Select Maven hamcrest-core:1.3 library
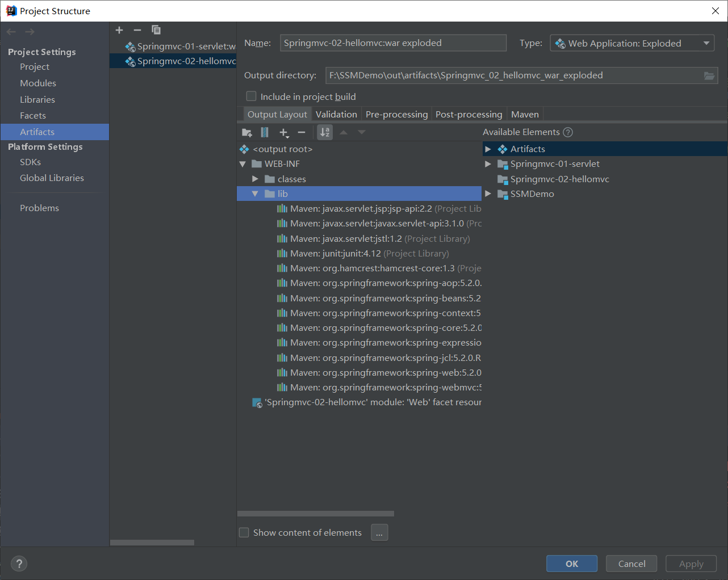 click(x=379, y=268)
